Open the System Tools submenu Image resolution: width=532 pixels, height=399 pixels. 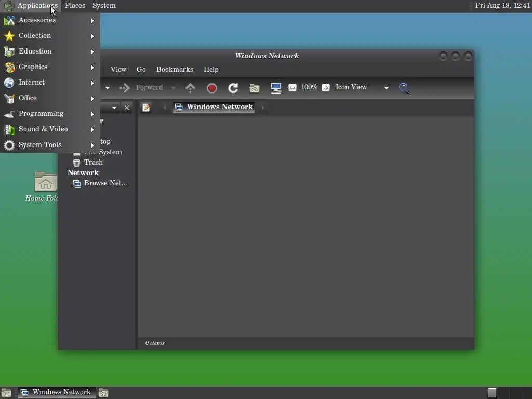(x=50, y=145)
